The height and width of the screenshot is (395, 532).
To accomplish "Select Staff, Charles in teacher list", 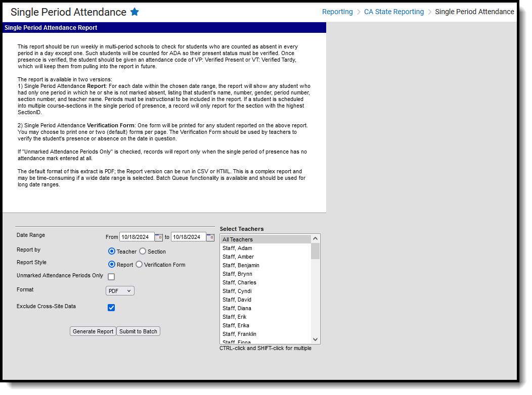I will tap(265, 282).
